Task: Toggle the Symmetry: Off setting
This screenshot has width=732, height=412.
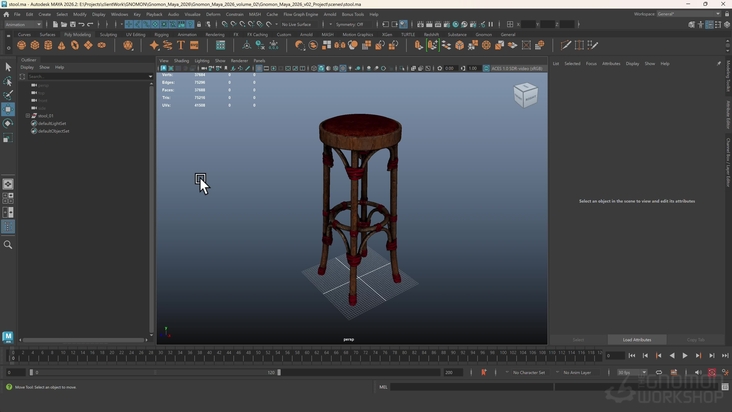Action: point(349,24)
